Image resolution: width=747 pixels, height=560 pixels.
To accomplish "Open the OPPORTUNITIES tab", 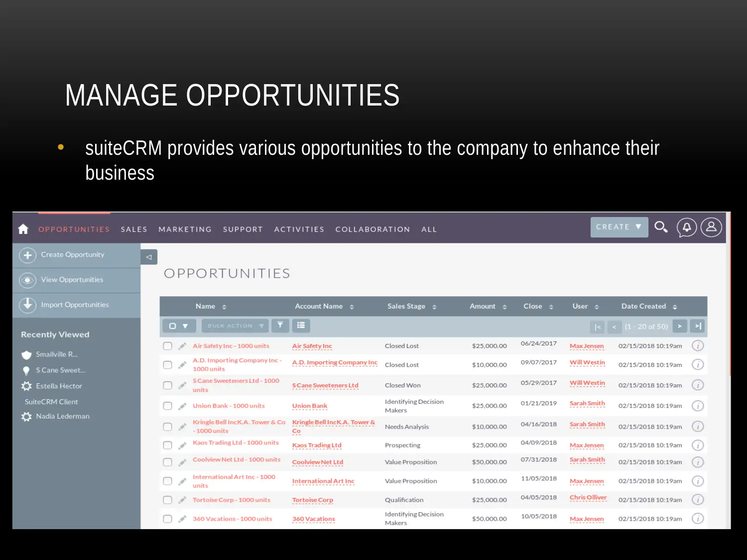I will point(74,229).
